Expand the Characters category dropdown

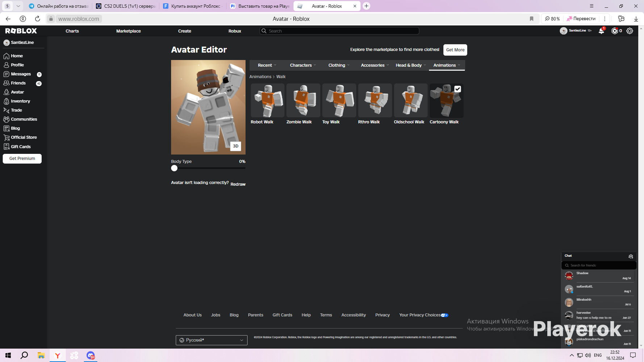pyautogui.click(x=303, y=65)
